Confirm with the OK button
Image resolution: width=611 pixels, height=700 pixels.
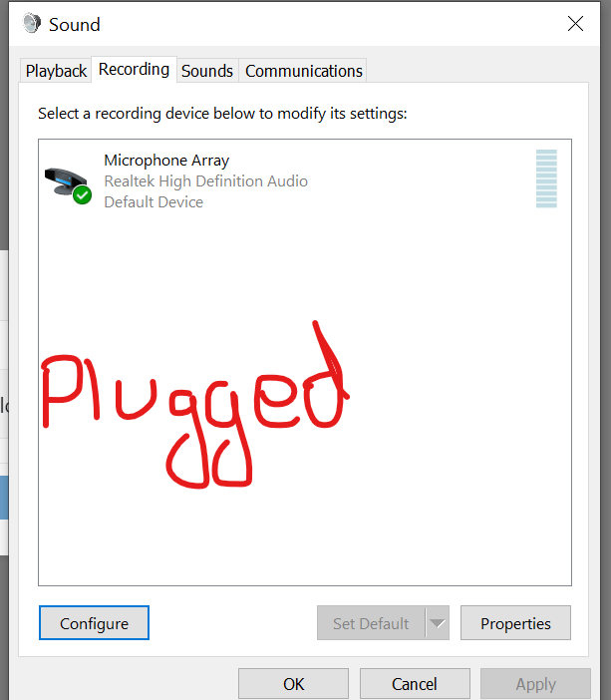click(x=293, y=684)
